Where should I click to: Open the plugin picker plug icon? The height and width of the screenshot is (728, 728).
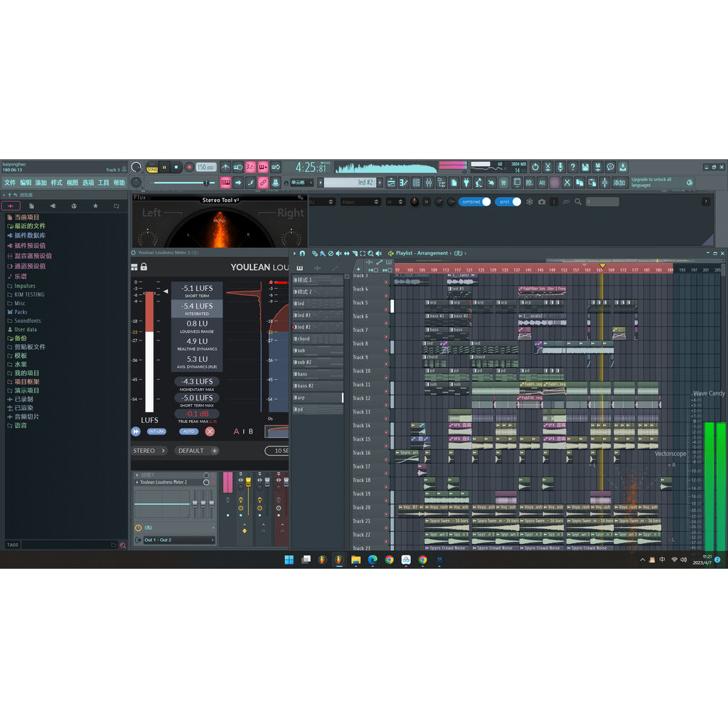coord(466,183)
